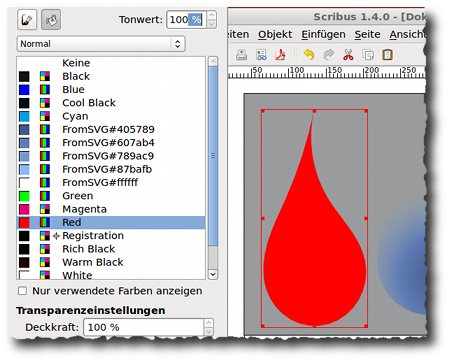Click the color list scrollbar handle

(213, 156)
